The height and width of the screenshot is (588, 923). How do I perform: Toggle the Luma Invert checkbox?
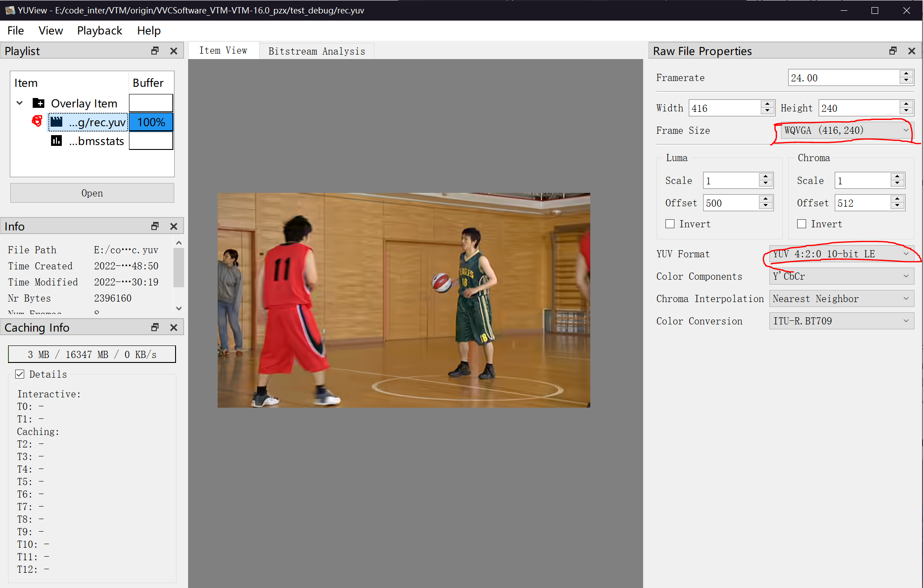670,224
